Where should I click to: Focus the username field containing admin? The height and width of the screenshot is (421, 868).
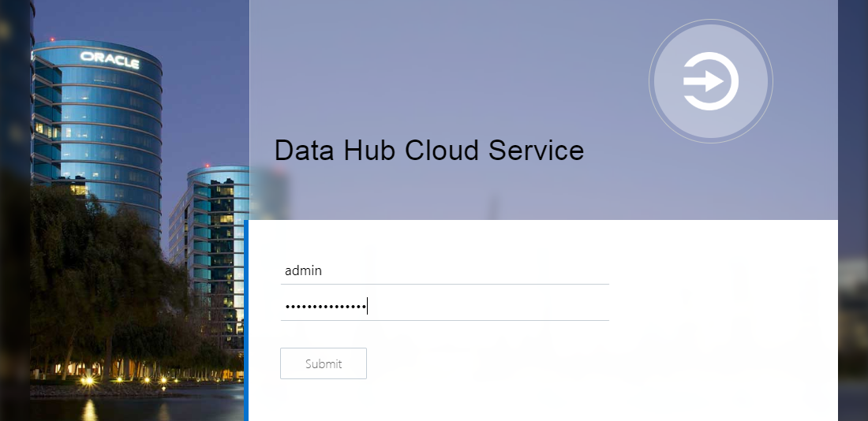[444, 270]
